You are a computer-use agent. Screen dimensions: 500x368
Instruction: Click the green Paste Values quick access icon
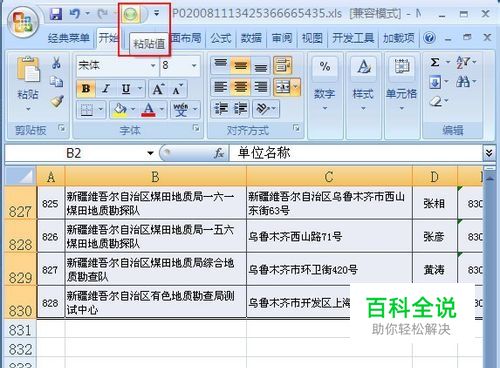(x=131, y=14)
